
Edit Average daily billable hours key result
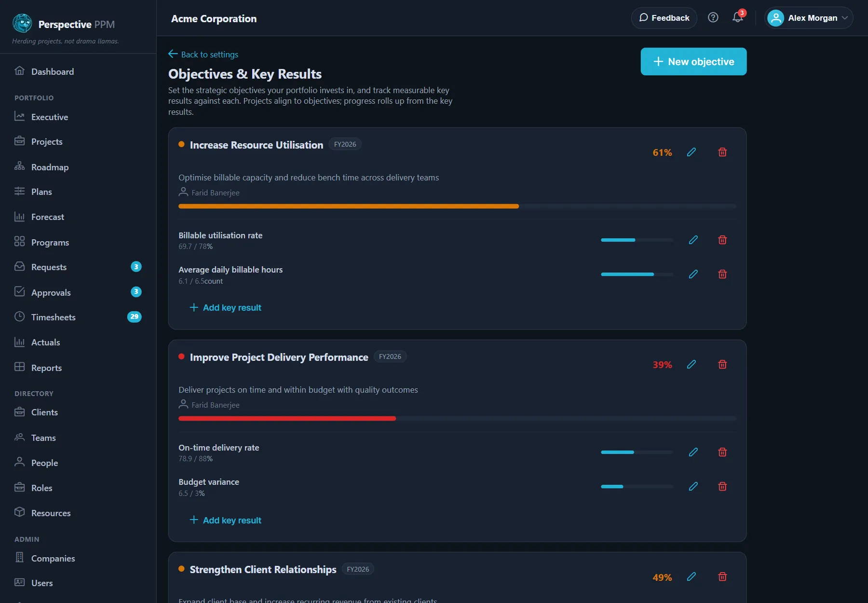tap(693, 274)
